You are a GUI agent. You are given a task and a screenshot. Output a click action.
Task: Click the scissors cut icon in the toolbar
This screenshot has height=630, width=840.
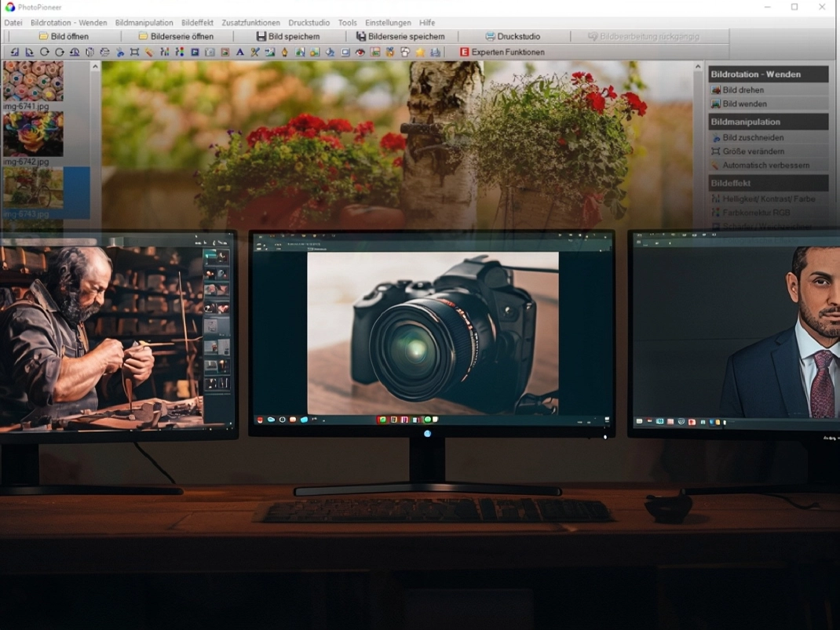(255, 52)
